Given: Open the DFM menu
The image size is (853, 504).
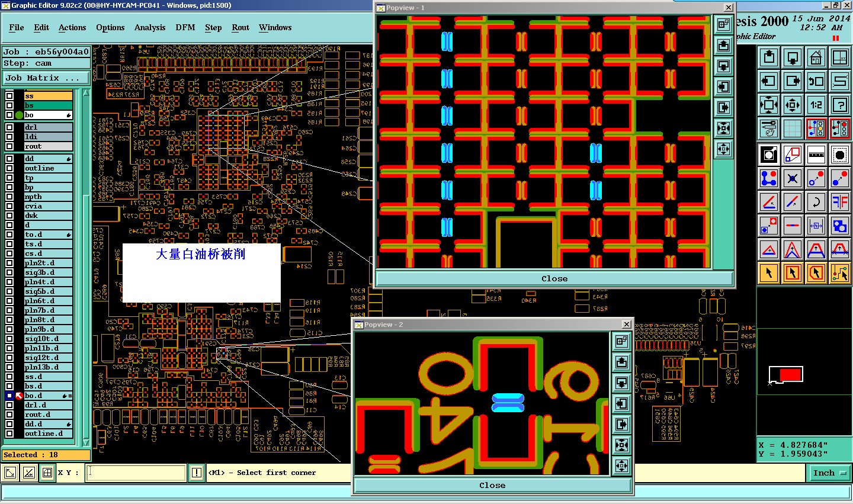Looking at the screenshot, I should tap(185, 28).
